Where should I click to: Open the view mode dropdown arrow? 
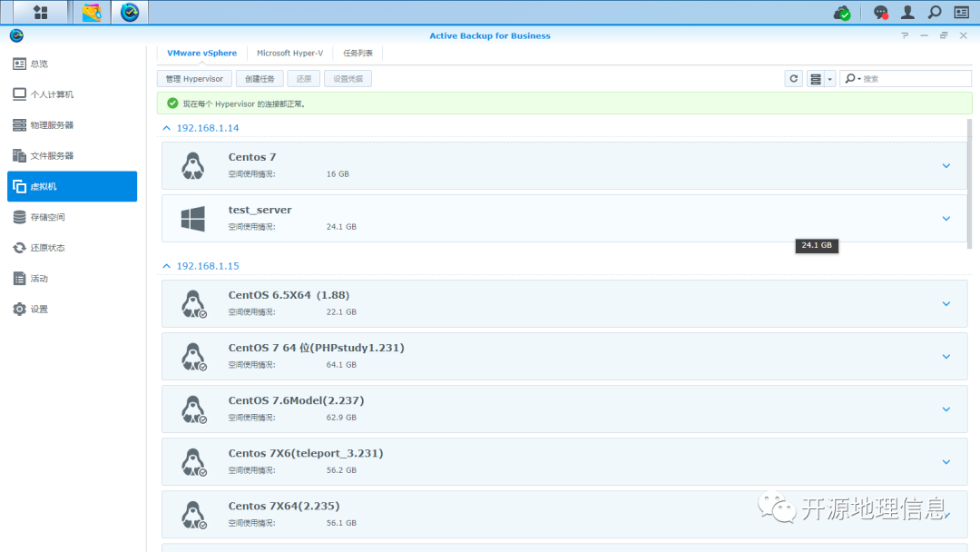tap(830, 79)
